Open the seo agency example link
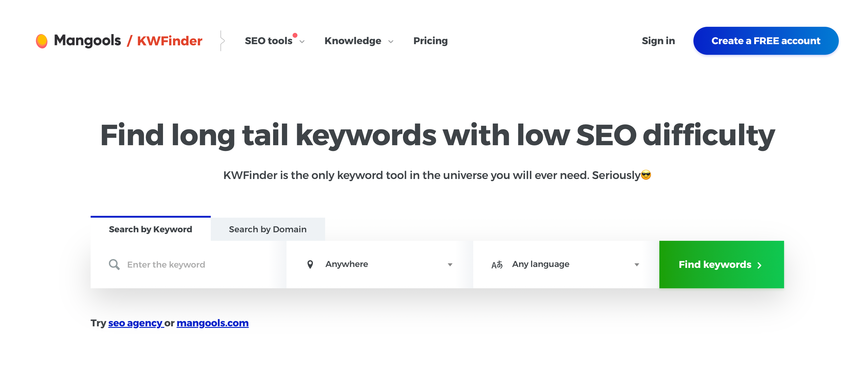 coord(135,323)
